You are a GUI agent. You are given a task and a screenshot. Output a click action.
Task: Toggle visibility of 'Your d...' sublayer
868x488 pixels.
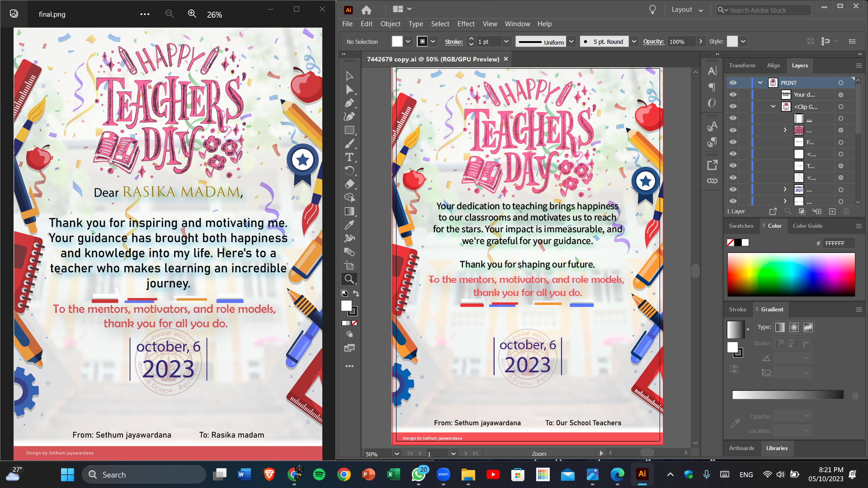(x=733, y=95)
